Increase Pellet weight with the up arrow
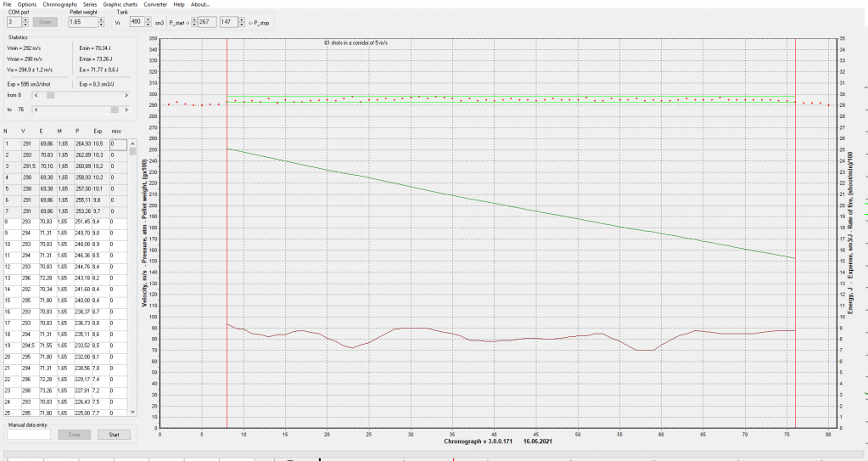This screenshot has width=868, height=461. 101,20
